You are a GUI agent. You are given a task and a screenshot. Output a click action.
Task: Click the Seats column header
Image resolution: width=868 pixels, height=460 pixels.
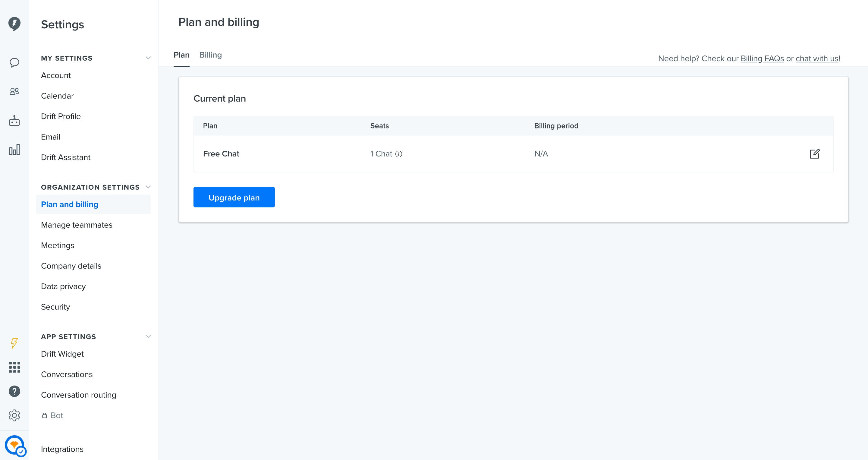(379, 126)
